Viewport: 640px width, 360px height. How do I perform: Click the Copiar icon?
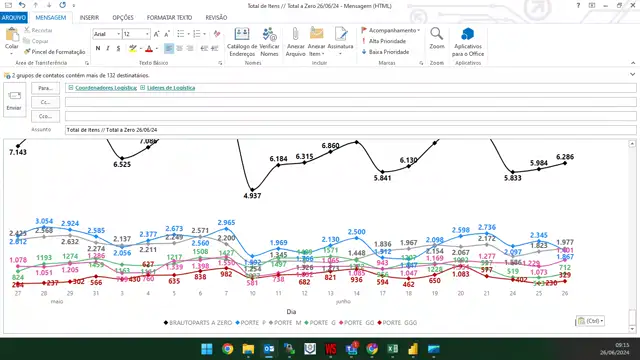(x=27, y=41)
